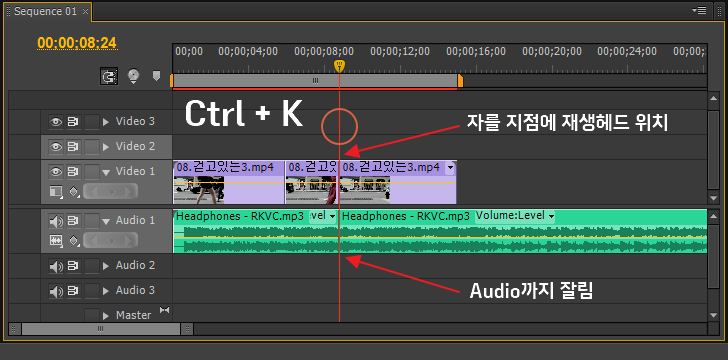Select second Headphones - RKVC.mp3 audio clip

click(x=523, y=231)
